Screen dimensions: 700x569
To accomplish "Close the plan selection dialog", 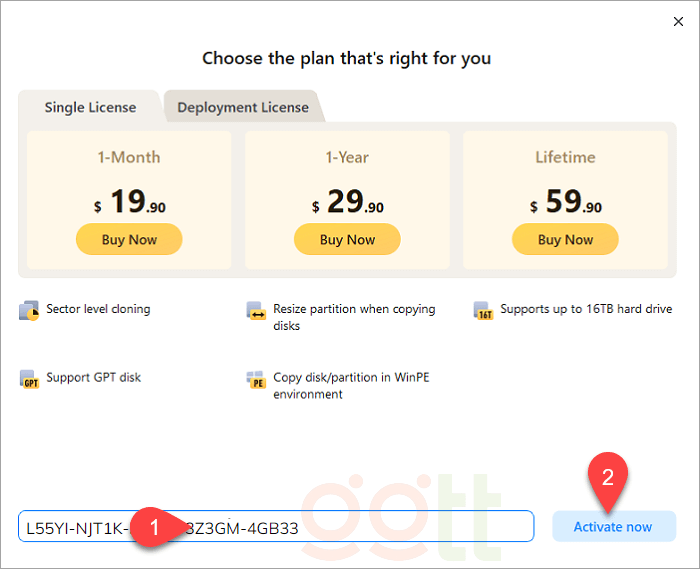I will 680,21.
